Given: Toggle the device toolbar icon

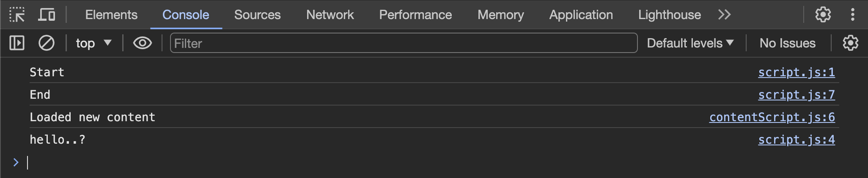Looking at the screenshot, I should point(47,15).
